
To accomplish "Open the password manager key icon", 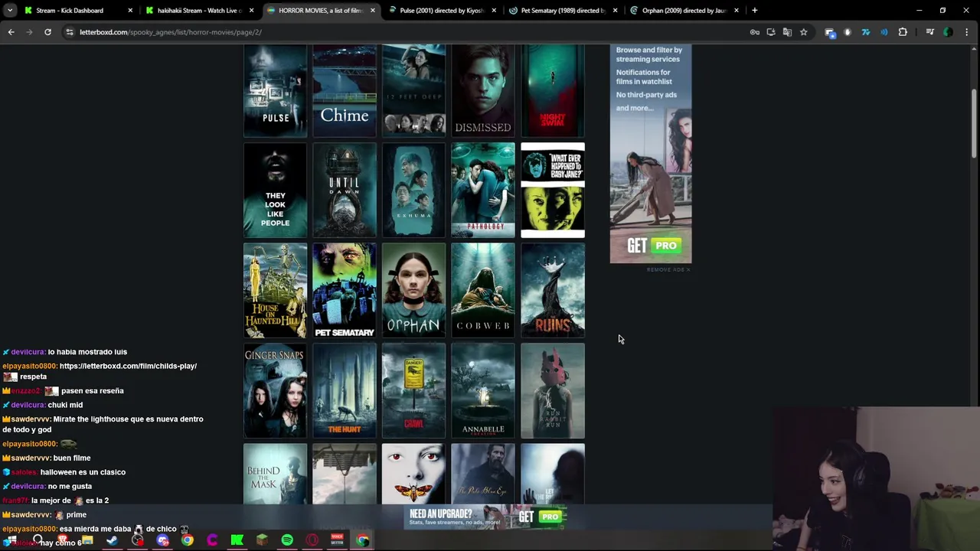I will (x=755, y=32).
